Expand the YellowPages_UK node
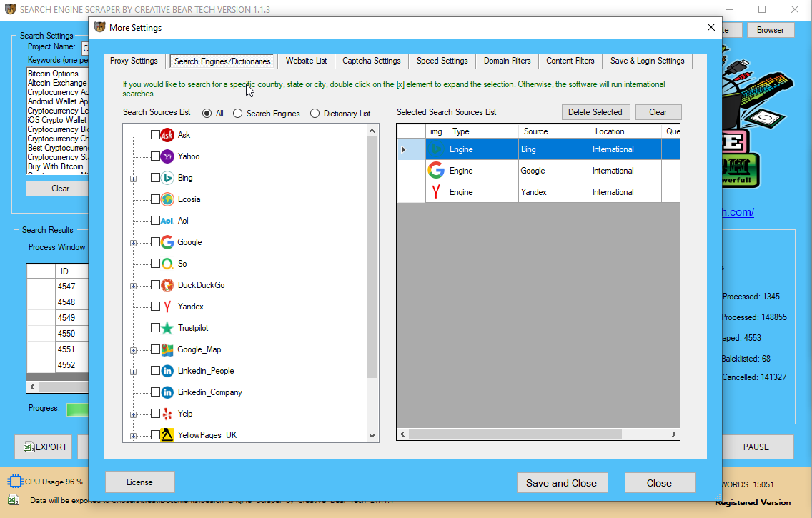 pos(132,435)
